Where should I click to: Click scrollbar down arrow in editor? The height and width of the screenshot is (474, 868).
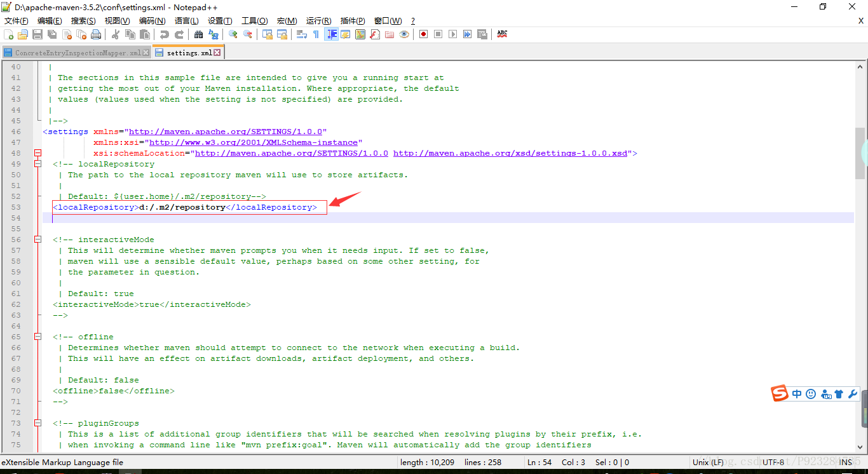(860, 446)
